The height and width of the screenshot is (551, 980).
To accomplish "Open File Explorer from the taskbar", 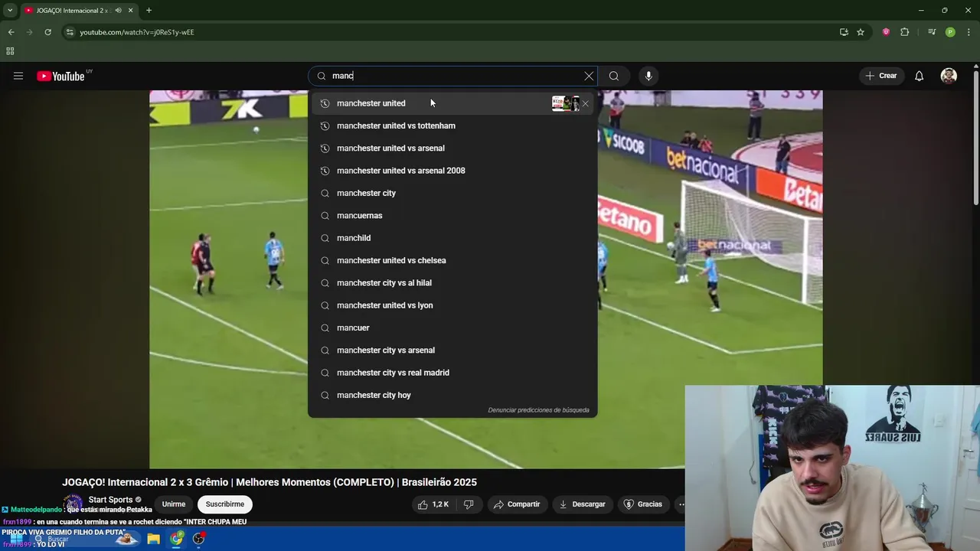I will (154, 539).
